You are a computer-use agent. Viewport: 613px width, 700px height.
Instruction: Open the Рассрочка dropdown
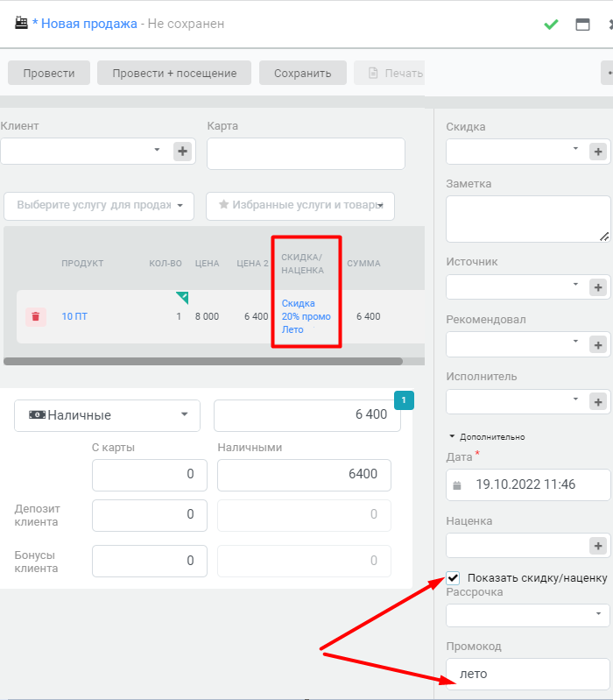pyautogui.click(x=528, y=615)
